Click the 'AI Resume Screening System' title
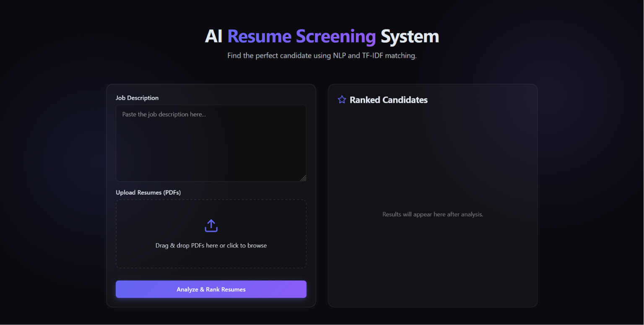Image resolution: width=644 pixels, height=325 pixels. pyautogui.click(x=322, y=36)
